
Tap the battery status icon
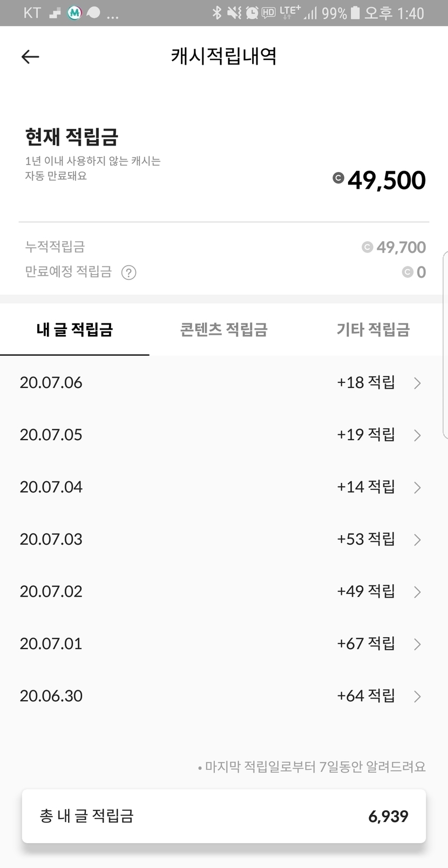355,12
